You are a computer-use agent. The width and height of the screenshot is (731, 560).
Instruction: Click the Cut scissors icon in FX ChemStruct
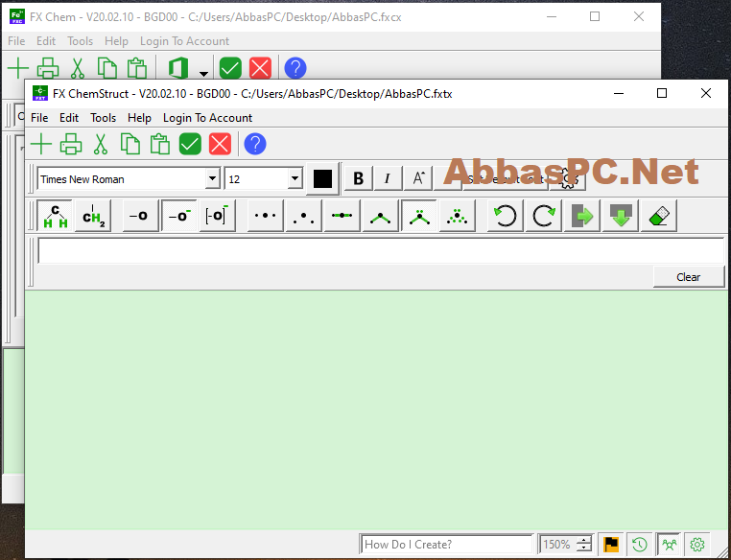(100, 144)
